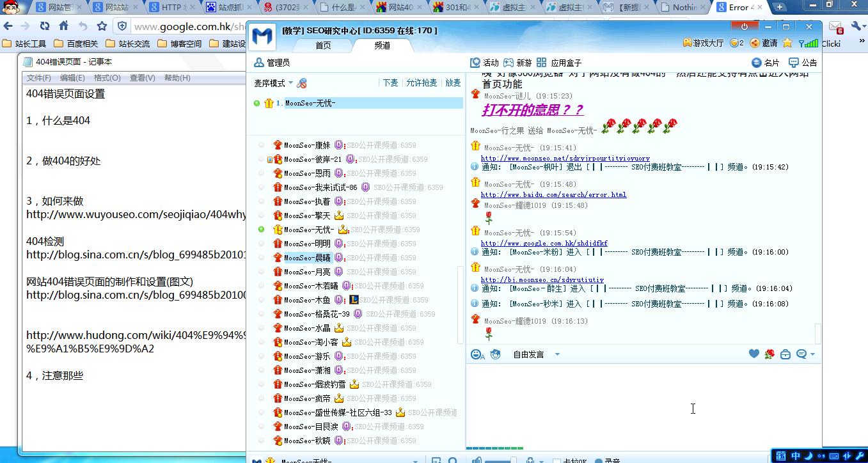Open the emoticon picker in chat toolbar
The width and height of the screenshot is (868, 463).
[477, 354]
